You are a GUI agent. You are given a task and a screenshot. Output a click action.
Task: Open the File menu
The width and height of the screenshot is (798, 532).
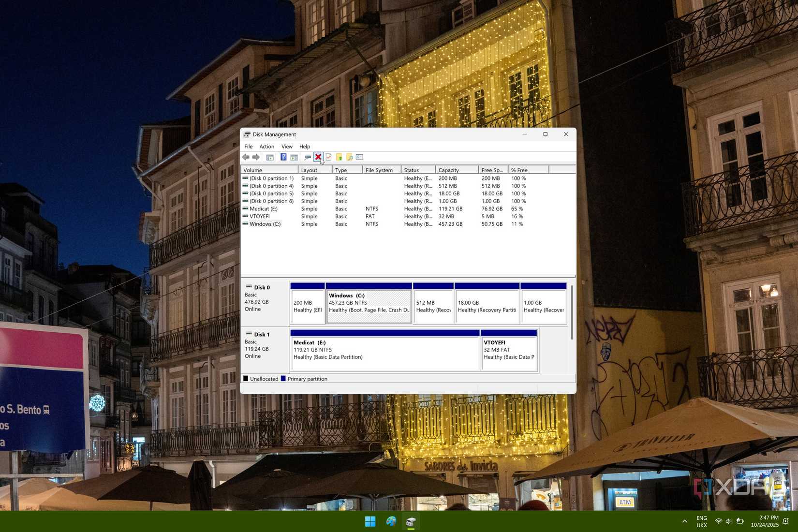click(x=248, y=147)
